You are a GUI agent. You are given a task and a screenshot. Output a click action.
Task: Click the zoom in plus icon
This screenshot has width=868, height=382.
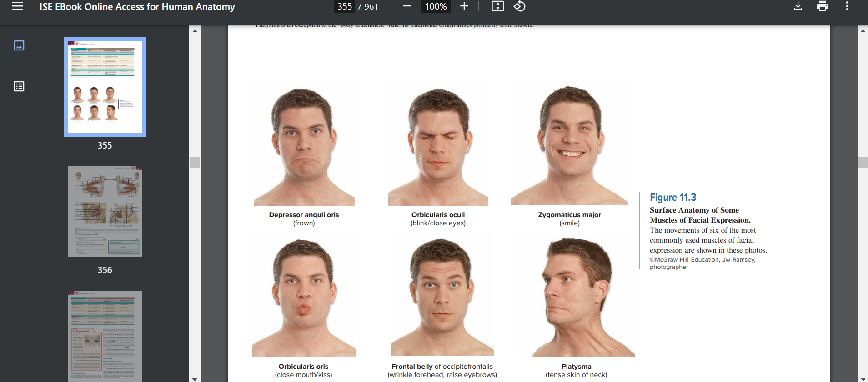click(464, 6)
